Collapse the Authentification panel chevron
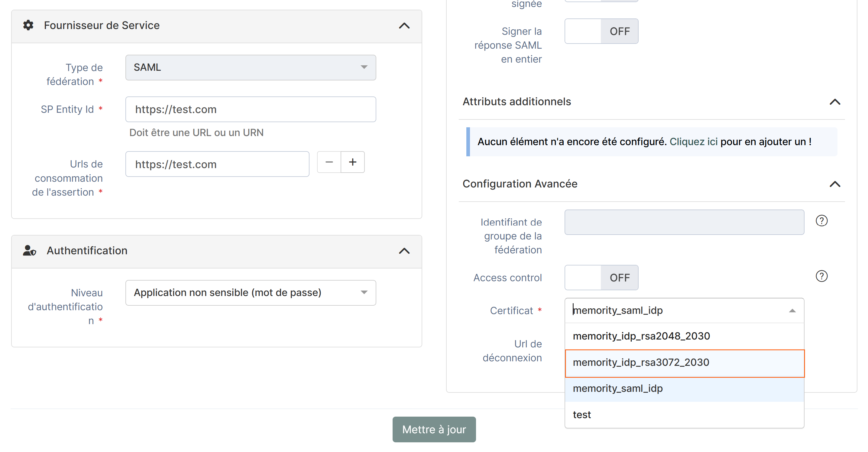The height and width of the screenshot is (452, 868). pos(404,251)
